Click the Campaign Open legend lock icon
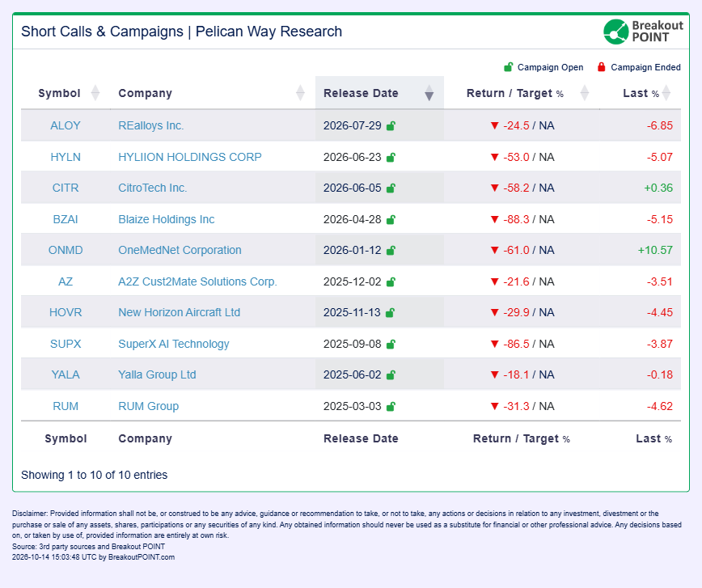 508,67
